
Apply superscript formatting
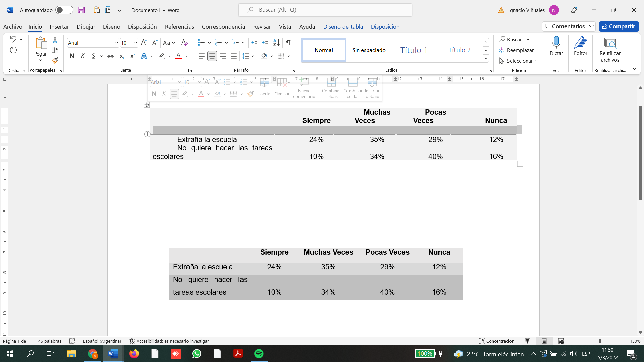pos(133,56)
